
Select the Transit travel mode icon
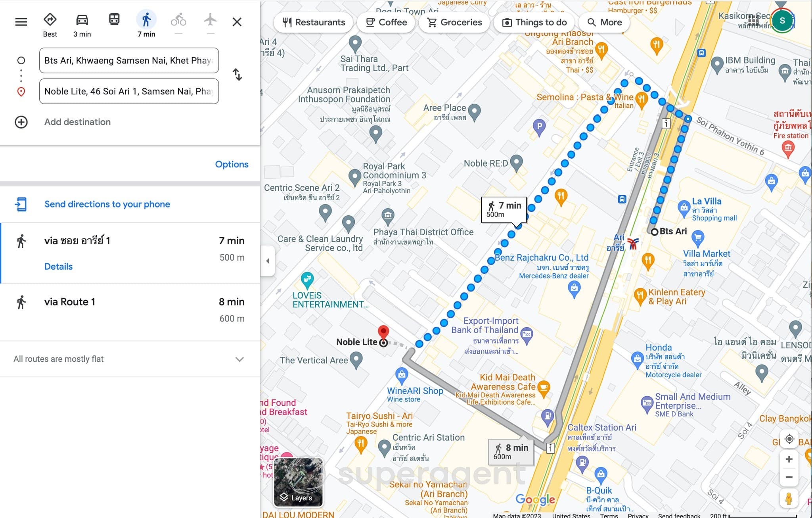[x=114, y=19]
